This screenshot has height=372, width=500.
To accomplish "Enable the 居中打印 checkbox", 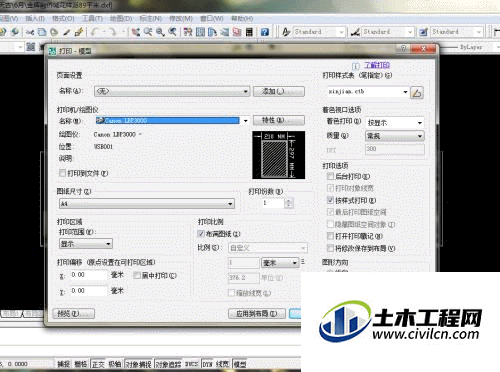I will point(137,275).
